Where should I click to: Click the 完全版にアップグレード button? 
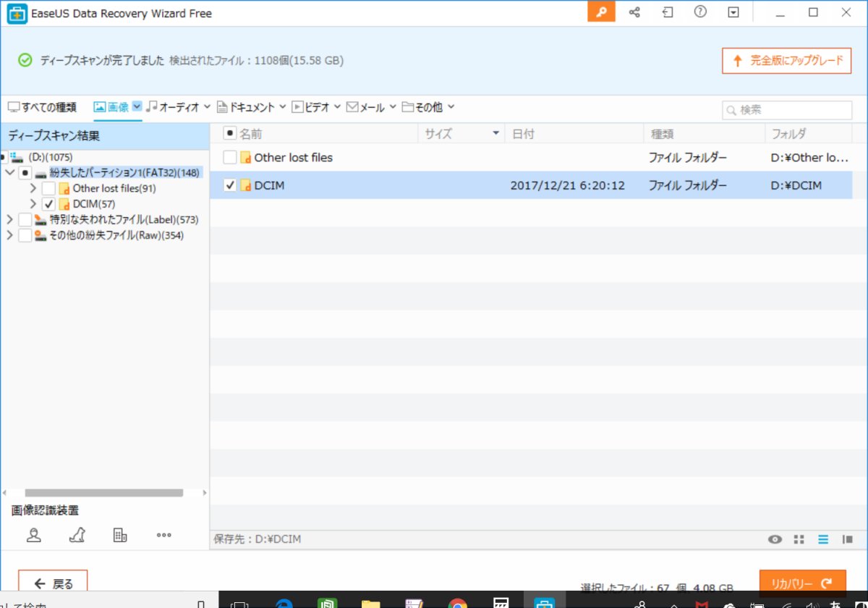click(x=786, y=61)
